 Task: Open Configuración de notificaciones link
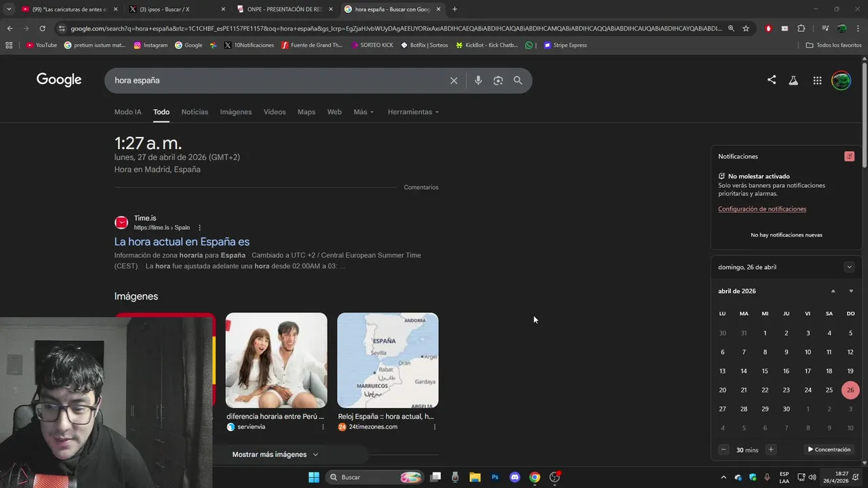click(x=762, y=209)
